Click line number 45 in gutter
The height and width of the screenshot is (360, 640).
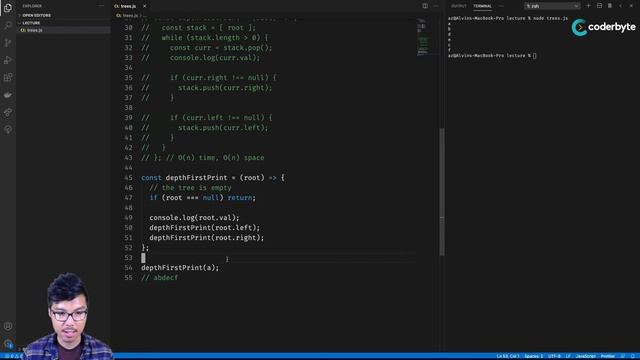128,178
